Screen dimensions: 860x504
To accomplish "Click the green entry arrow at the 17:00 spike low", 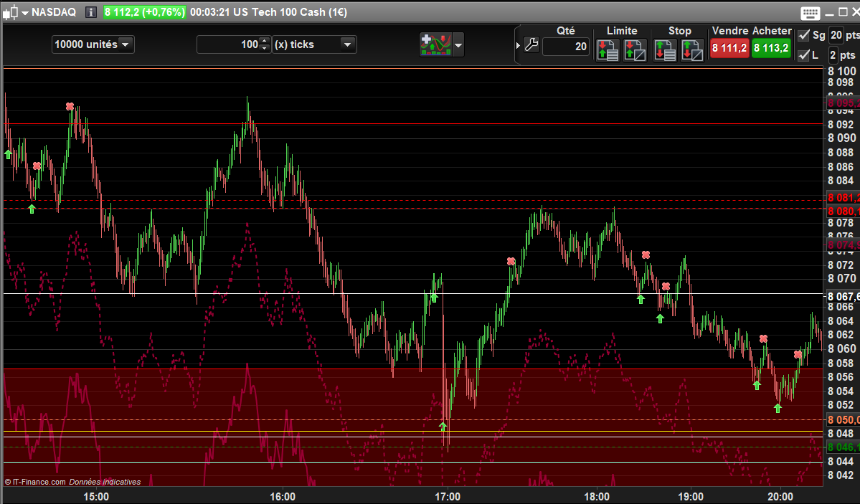I will [443, 426].
